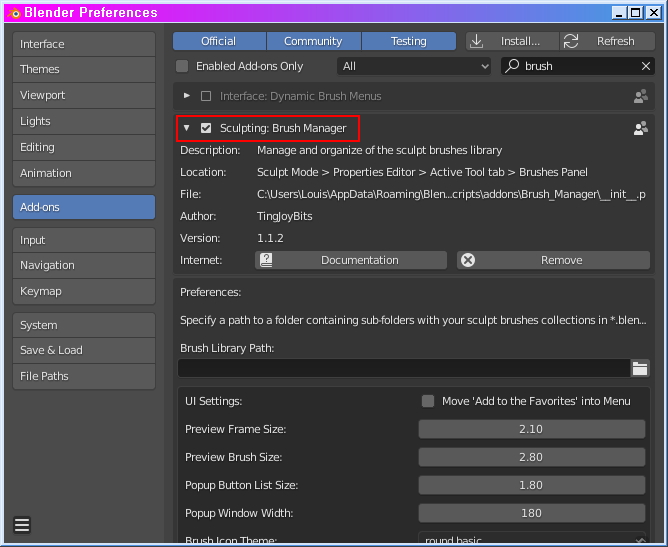Open the Viewport preferences section
The image size is (668, 547).
pos(84,95)
